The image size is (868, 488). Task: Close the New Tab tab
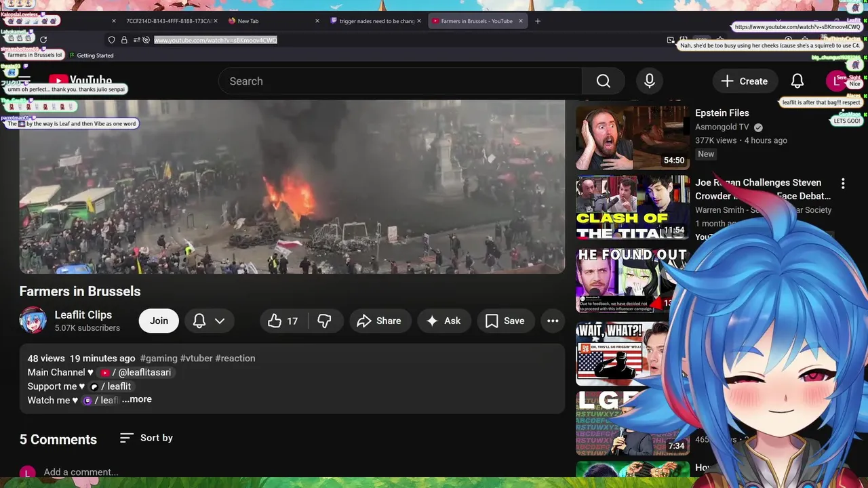[x=317, y=21]
